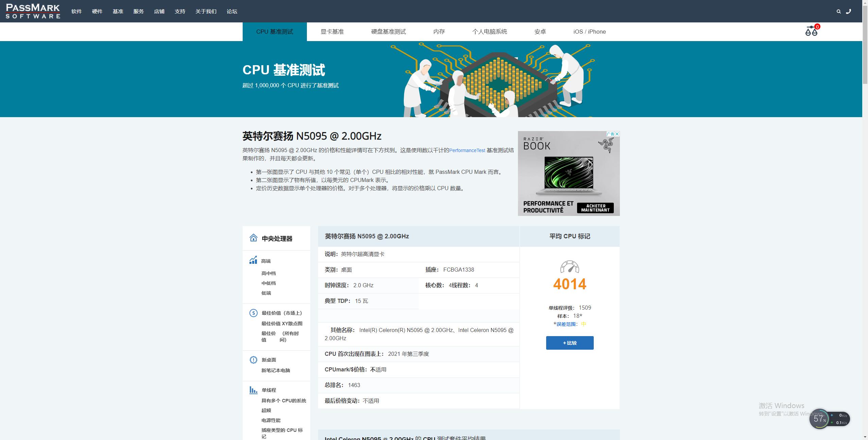Click the dollar icon beside 最佳价值（市场上）
868x440 pixels.
(x=253, y=312)
